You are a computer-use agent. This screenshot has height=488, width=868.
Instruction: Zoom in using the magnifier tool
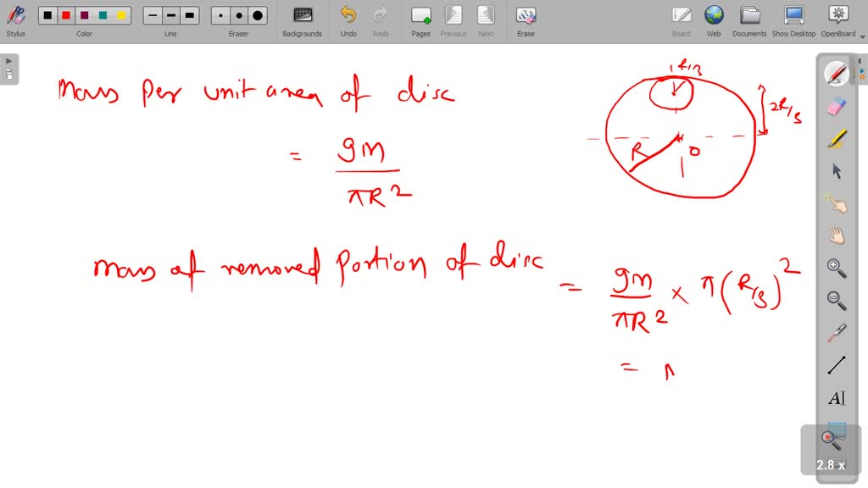tap(836, 269)
